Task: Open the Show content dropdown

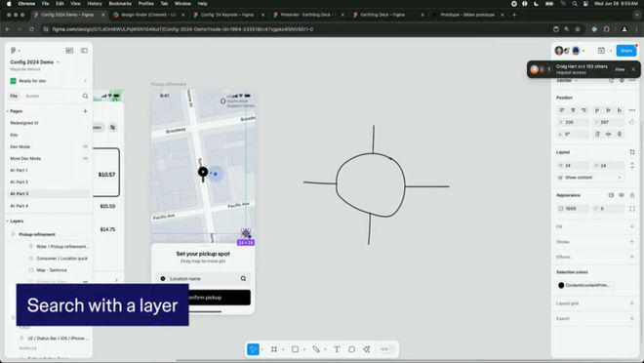Action: [589, 178]
